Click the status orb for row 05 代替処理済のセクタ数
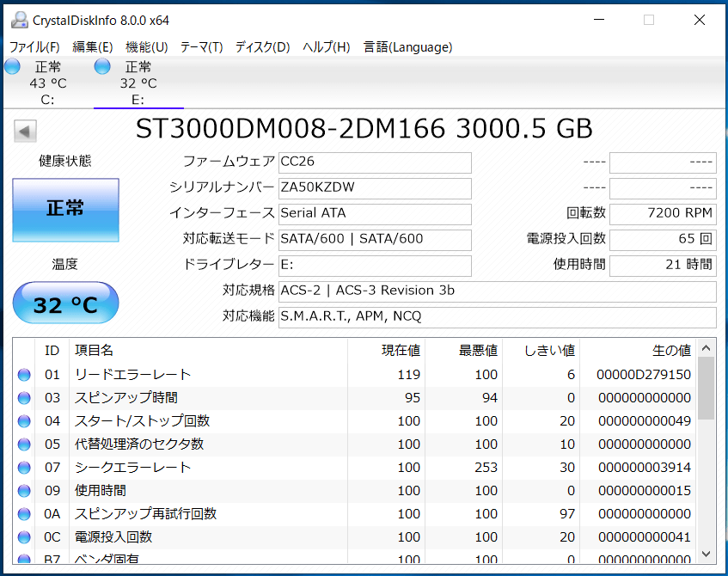The height and width of the screenshot is (576, 728). [24, 444]
